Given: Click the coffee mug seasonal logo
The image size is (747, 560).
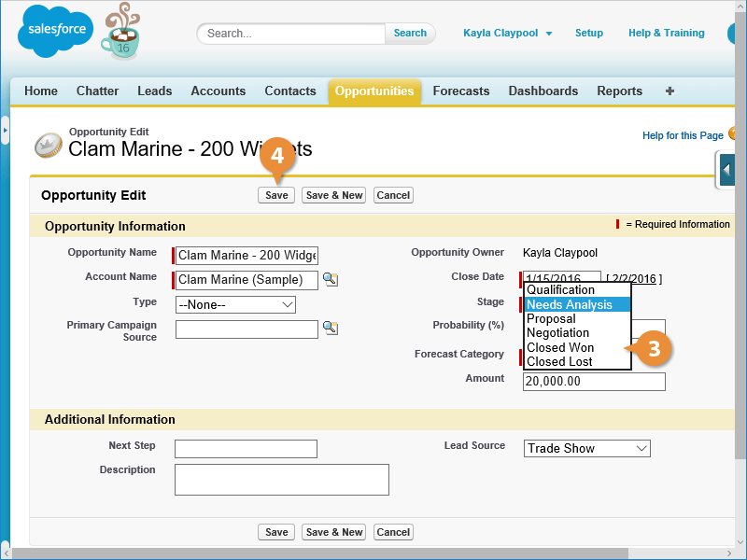Looking at the screenshot, I should pyautogui.click(x=121, y=32).
